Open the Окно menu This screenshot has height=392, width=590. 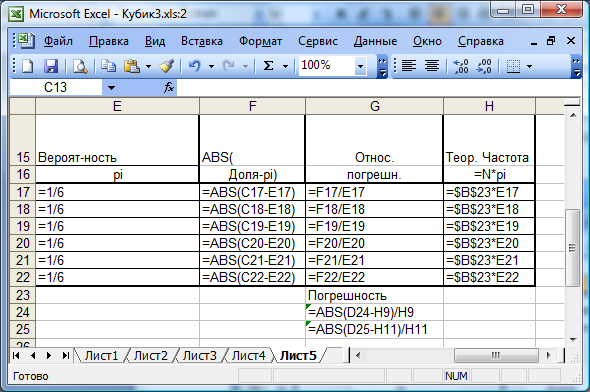click(427, 41)
